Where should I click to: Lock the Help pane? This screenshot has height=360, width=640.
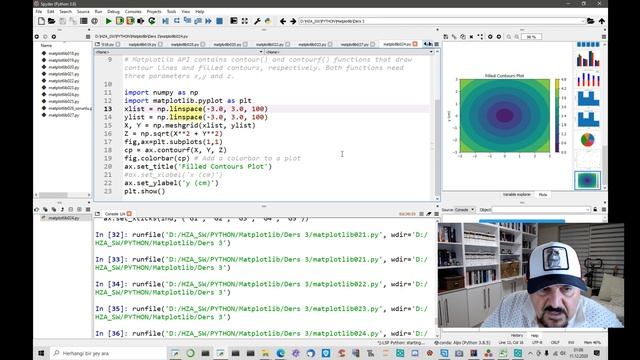pyautogui.click(x=595, y=209)
